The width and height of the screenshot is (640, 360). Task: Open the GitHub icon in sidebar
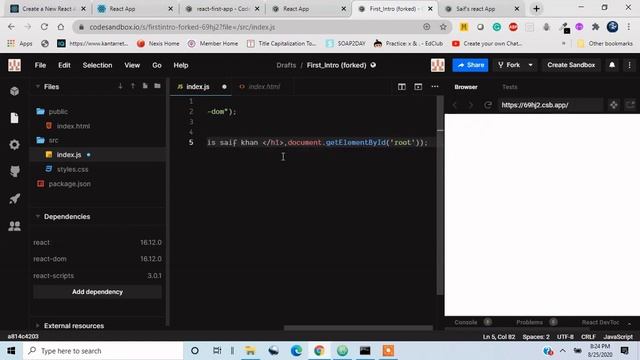[14, 171]
